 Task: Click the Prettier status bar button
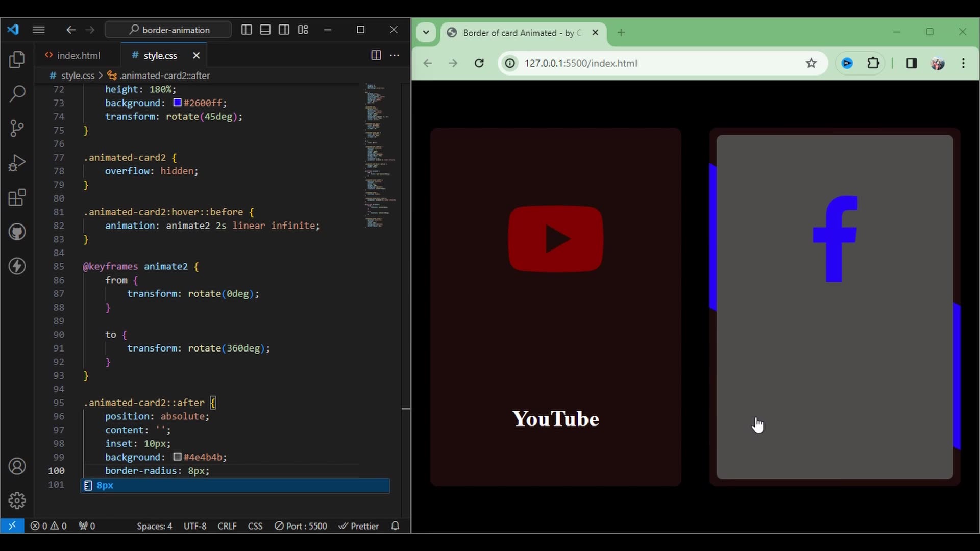click(359, 526)
